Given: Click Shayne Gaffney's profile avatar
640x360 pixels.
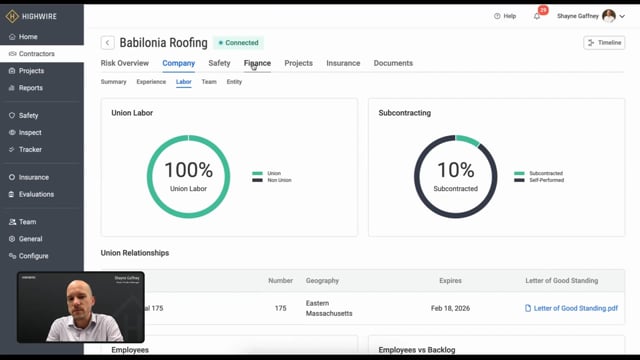Looking at the screenshot, I should click(609, 16).
